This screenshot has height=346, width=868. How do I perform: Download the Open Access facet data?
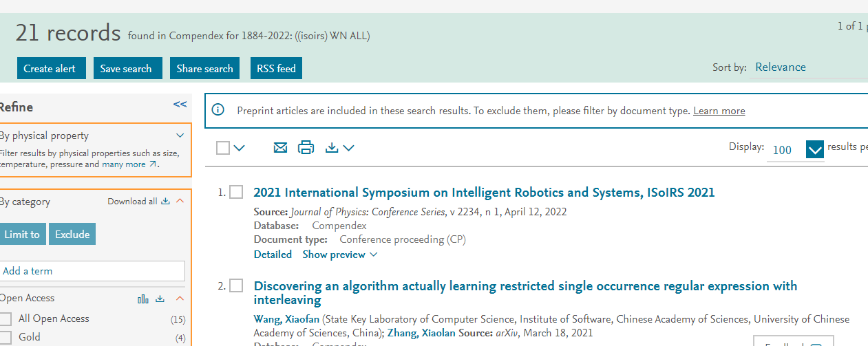click(x=160, y=299)
